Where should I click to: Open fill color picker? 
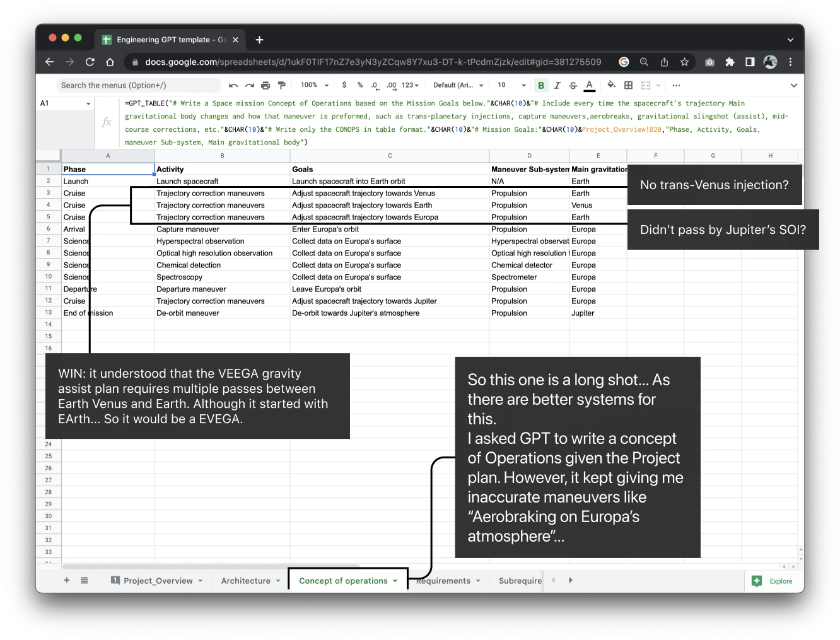pos(611,85)
